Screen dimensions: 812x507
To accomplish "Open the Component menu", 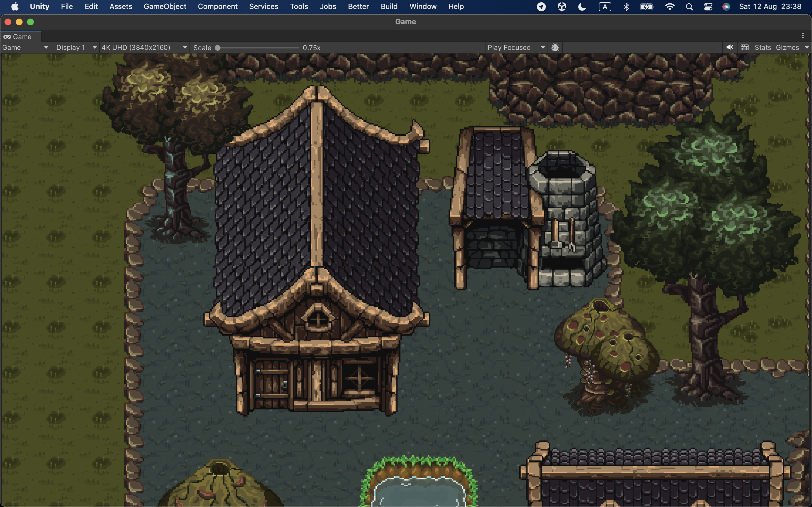I will (x=217, y=6).
